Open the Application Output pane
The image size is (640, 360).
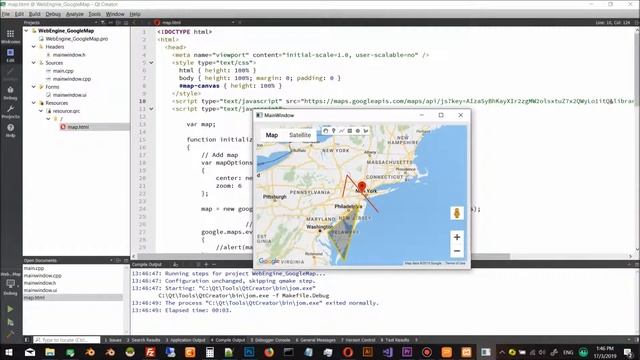[186, 340]
